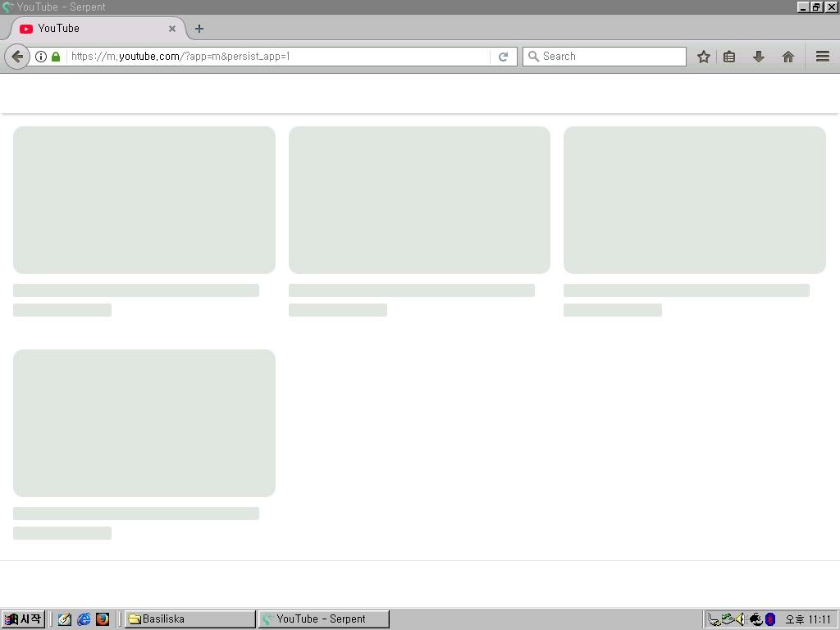Reload the page with the refresh arrow
This screenshot has width=840, height=630.
503,57
